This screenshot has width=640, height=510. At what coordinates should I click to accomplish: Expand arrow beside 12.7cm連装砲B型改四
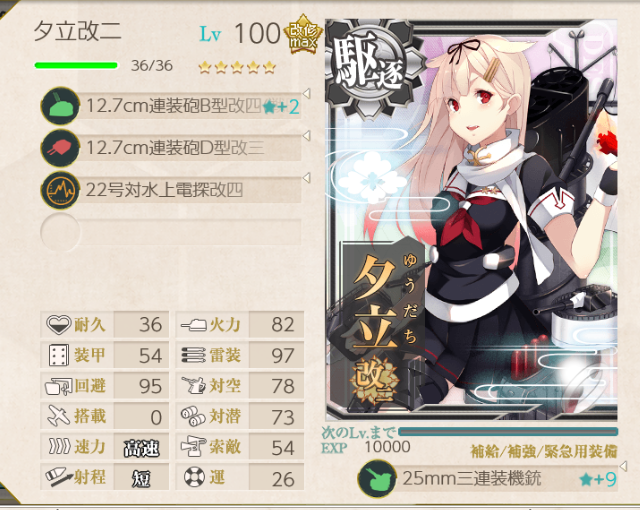(x=307, y=93)
